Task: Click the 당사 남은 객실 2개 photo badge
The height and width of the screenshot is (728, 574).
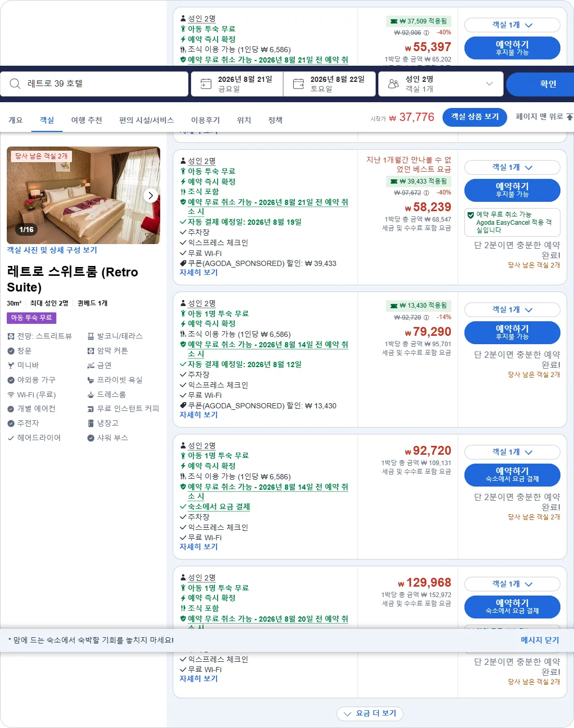Action: coord(42,156)
